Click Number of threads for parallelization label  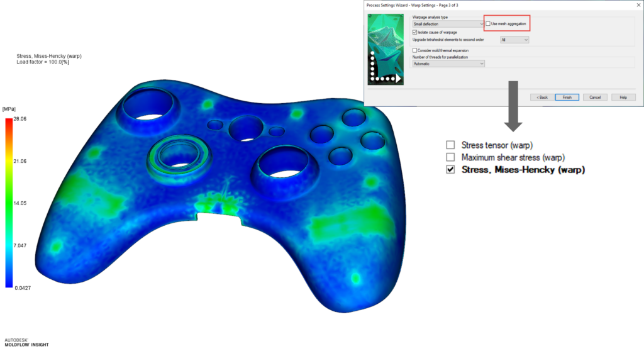click(440, 57)
